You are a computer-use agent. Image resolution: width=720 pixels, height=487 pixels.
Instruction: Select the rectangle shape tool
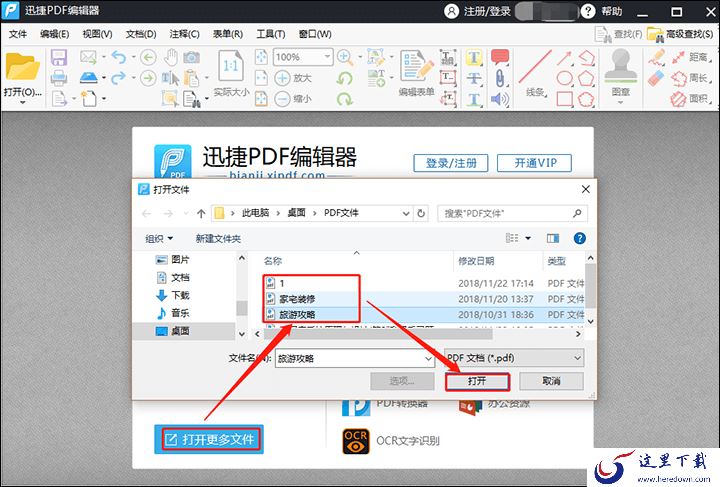[x=564, y=99]
